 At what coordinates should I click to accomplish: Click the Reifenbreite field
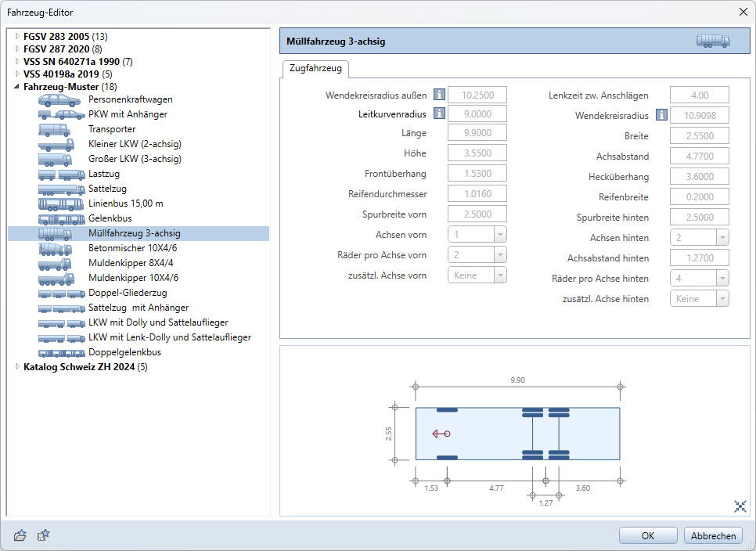pos(700,196)
